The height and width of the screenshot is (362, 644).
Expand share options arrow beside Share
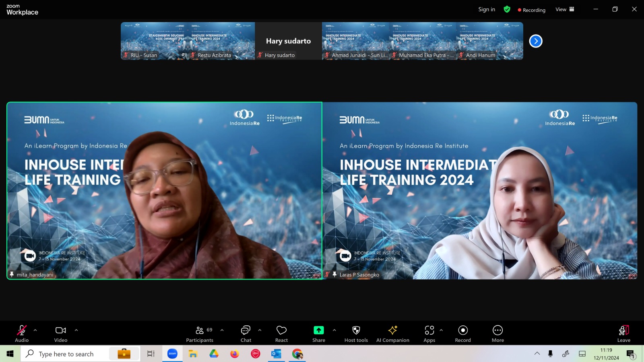point(334,330)
